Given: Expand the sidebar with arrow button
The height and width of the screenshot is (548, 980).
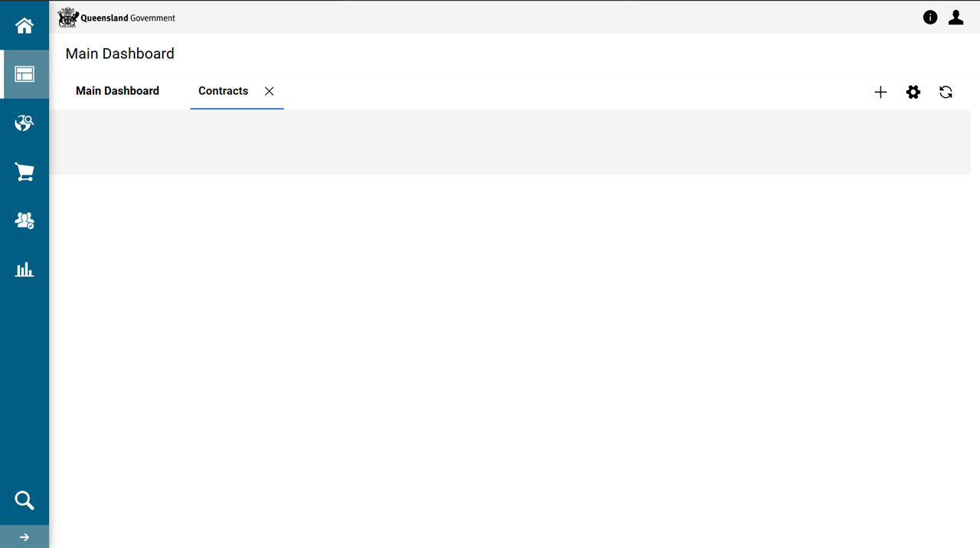Looking at the screenshot, I should [x=24, y=537].
